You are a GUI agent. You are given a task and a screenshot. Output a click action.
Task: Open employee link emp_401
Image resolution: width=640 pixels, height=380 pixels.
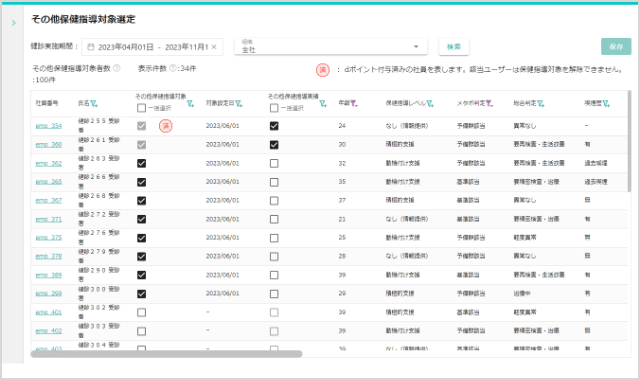pyautogui.click(x=49, y=312)
